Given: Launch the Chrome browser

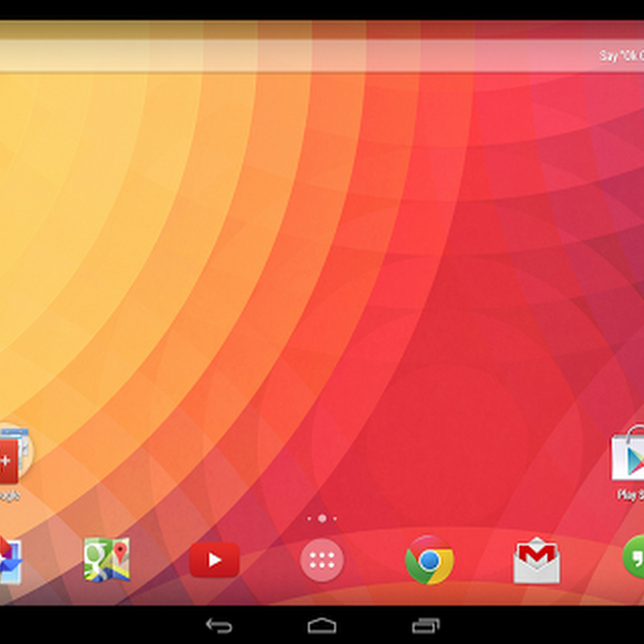Looking at the screenshot, I should 429,560.
